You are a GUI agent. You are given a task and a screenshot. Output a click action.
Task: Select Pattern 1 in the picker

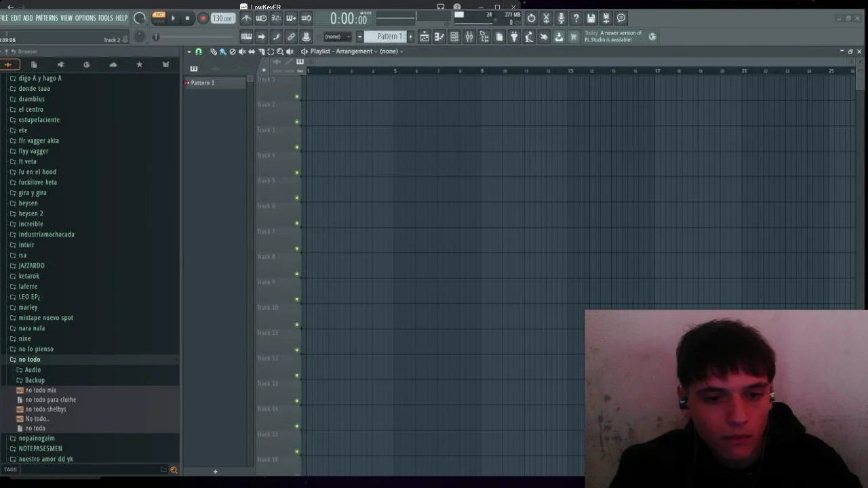[215, 83]
